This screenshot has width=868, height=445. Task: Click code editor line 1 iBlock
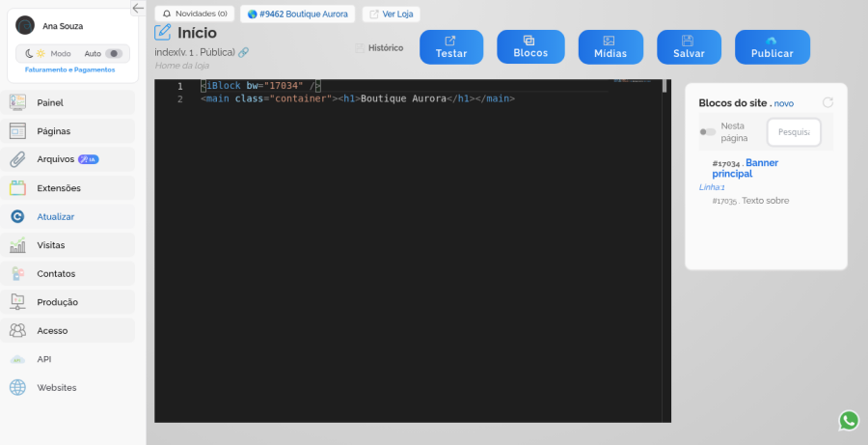(260, 86)
